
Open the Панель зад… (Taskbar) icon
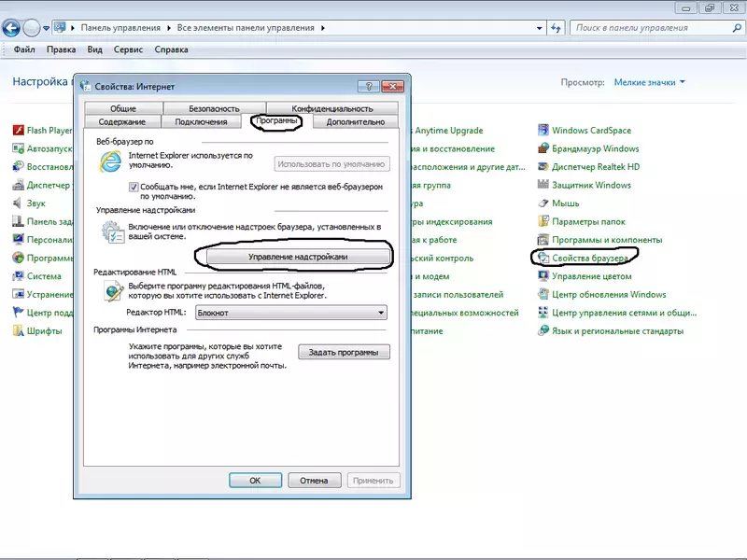[18, 221]
